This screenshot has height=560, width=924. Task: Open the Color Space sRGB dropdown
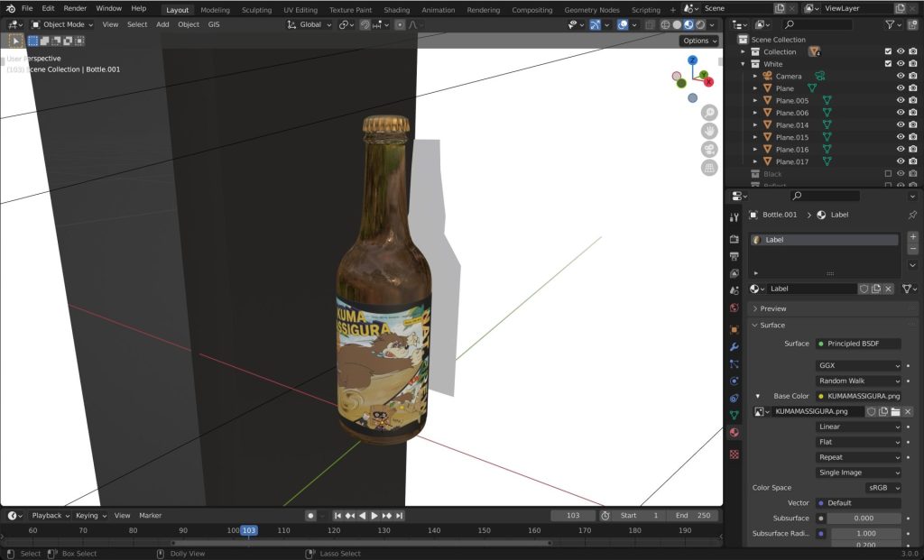(x=883, y=488)
